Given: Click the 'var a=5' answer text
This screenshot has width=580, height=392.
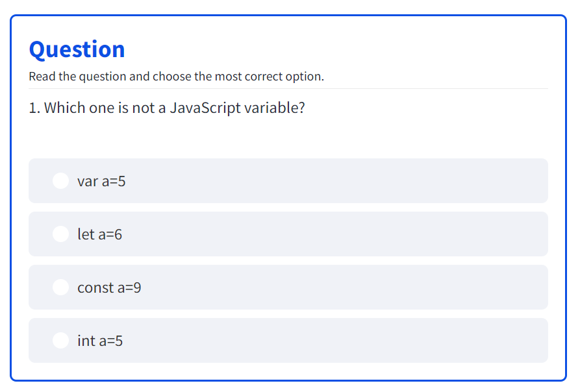Looking at the screenshot, I should click(x=101, y=182).
